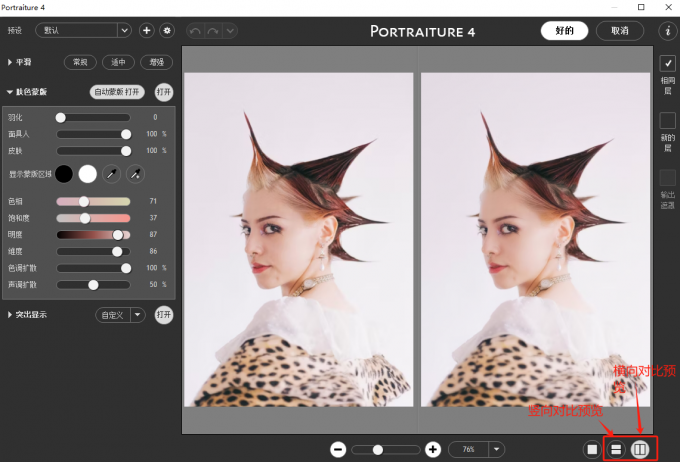Open the 76% zoom level dropdown
The height and width of the screenshot is (462, 680).
click(476, 449)
